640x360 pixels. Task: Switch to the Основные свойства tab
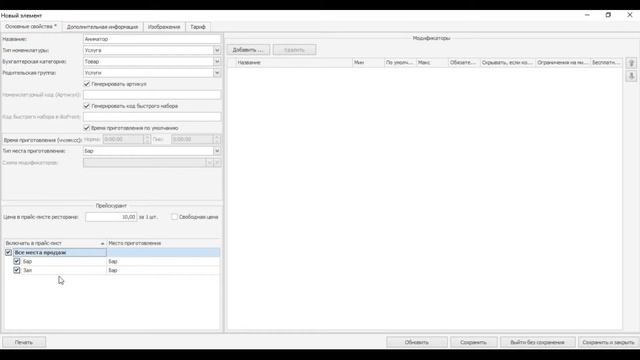pyautogui.click(x=31, y=27)
